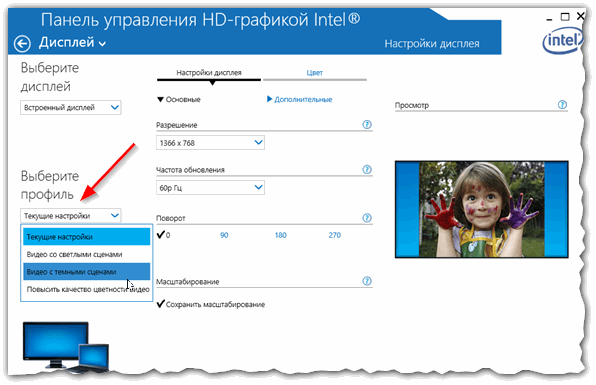Minimize the Intel control panel window
Screen dimensions: 596x385
pyautogui.click(x=549, y=19)
